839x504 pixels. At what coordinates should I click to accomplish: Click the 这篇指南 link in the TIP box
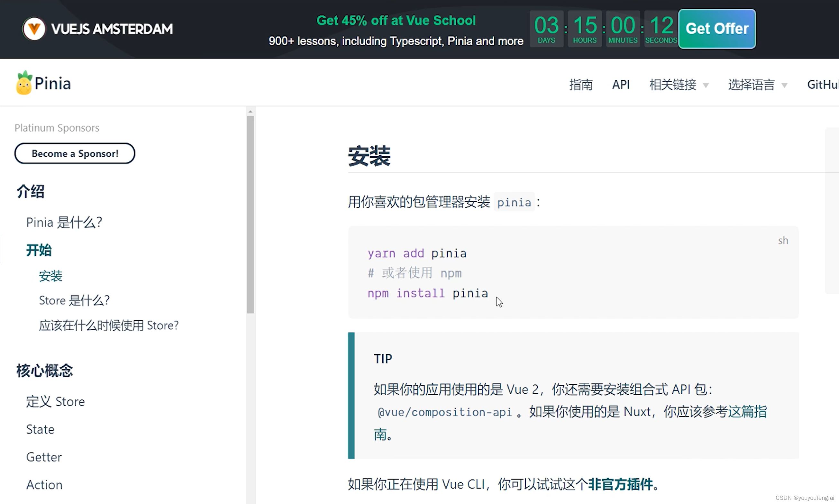click(747, 412)
